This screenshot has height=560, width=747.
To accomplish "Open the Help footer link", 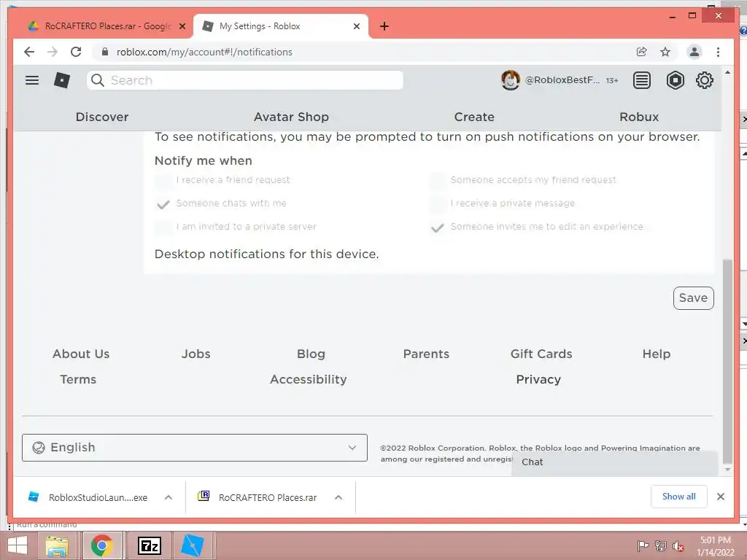I will pyautogui.click(x=657, y=354).
